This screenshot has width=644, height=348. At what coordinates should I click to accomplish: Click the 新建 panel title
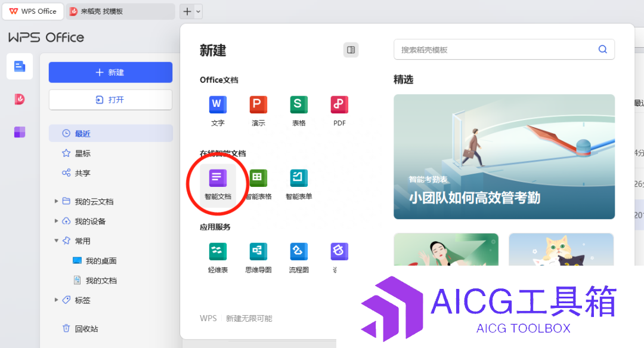(213, 50)
